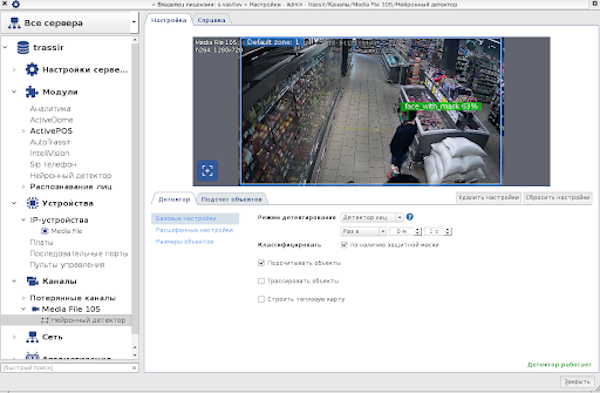This screenshot has width=600, height=393.
Task: Click Сбросить настройки button
Action: (x=558, y=197)
